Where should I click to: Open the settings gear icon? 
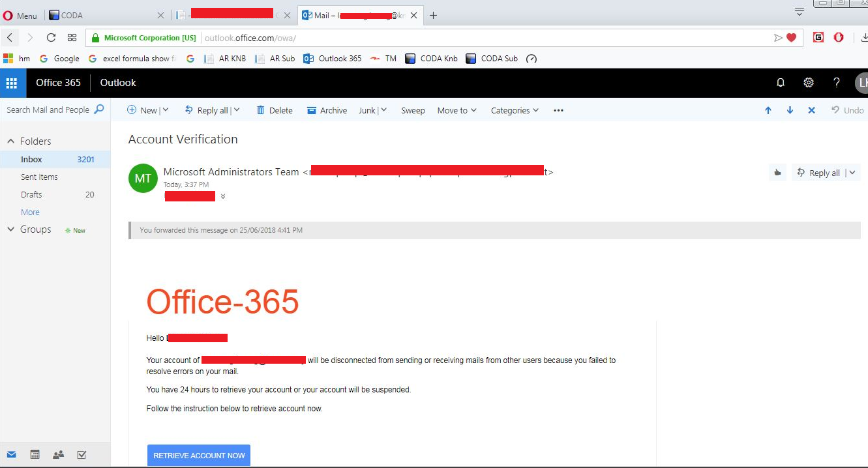[809, 83]
